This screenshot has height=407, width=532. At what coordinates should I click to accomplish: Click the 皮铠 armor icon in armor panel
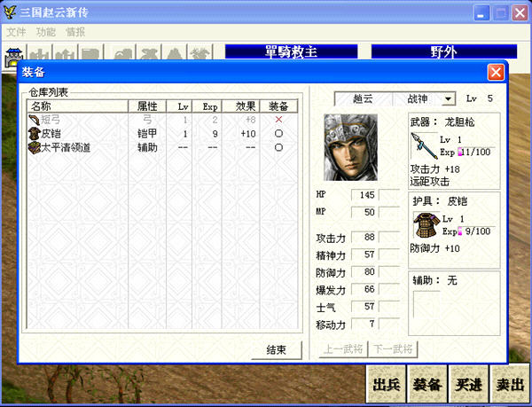426,225
